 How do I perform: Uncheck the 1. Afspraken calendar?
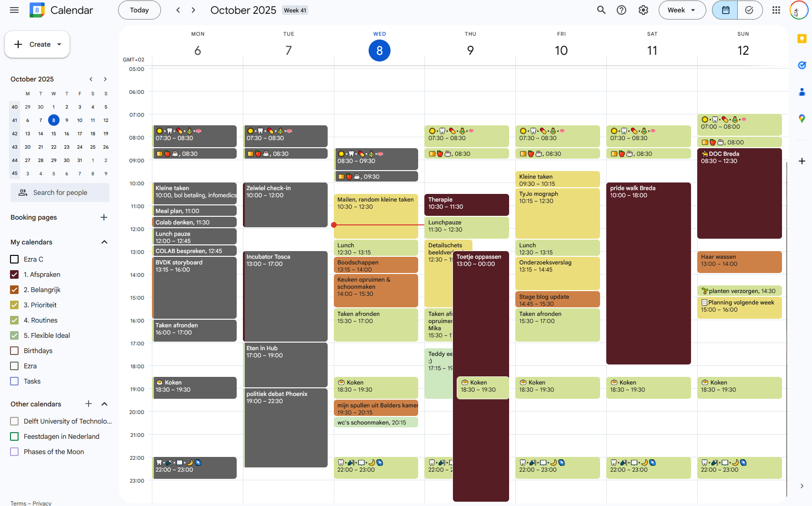pos(14,274)
